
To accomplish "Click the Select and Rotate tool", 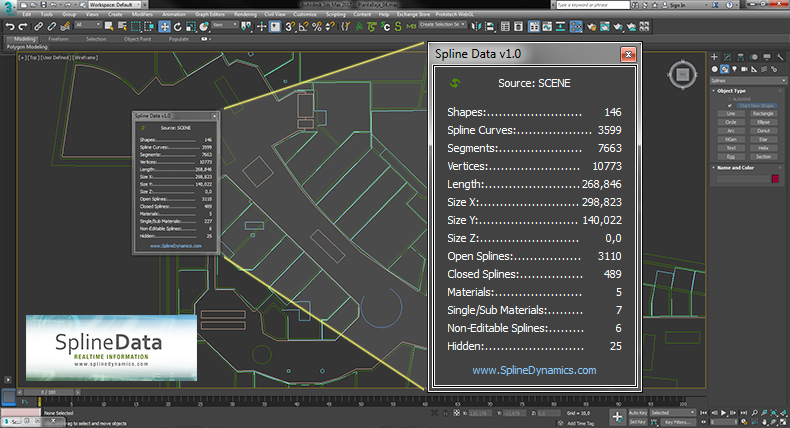I will tap(177, 26).
